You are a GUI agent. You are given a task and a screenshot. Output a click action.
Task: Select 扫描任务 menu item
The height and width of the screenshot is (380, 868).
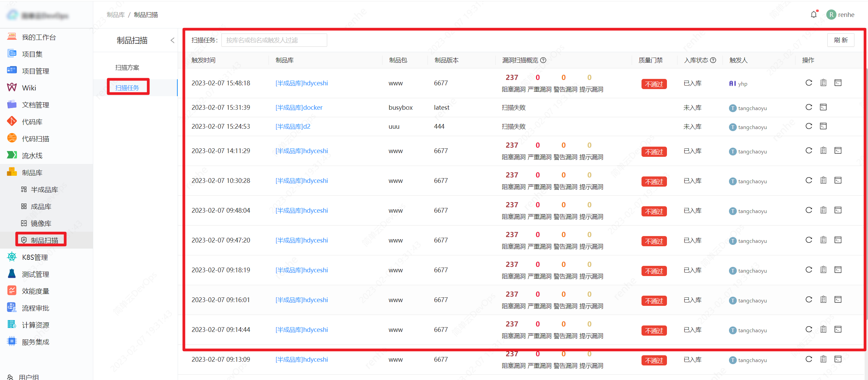(127, 87)
